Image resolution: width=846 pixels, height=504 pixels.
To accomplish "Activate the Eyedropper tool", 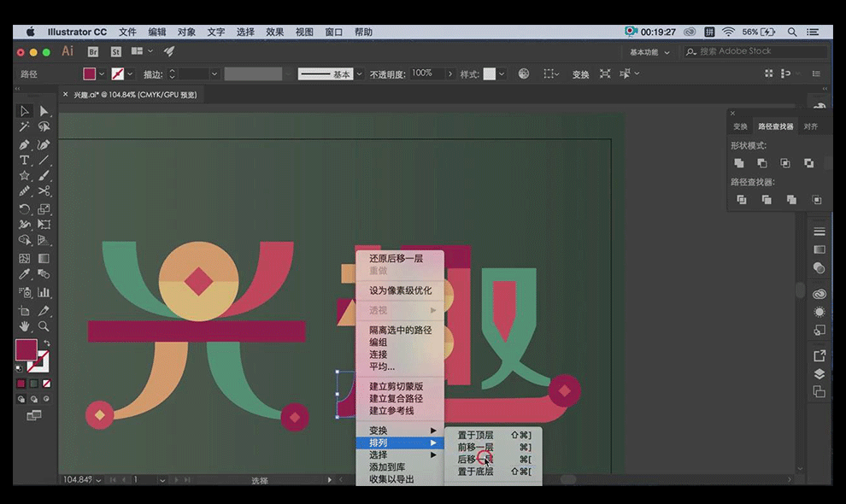I will pos(24,274).
